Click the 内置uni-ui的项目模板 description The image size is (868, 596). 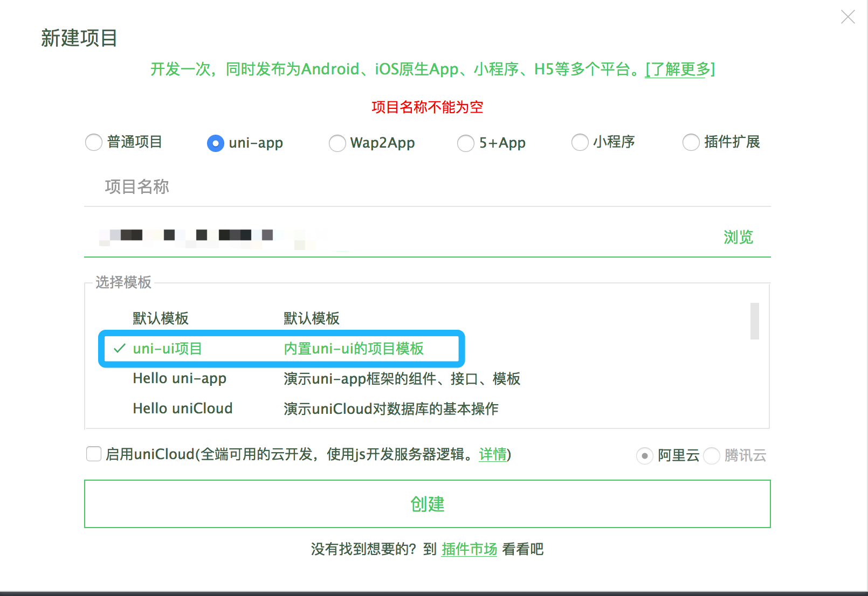(x=354, y=349)
